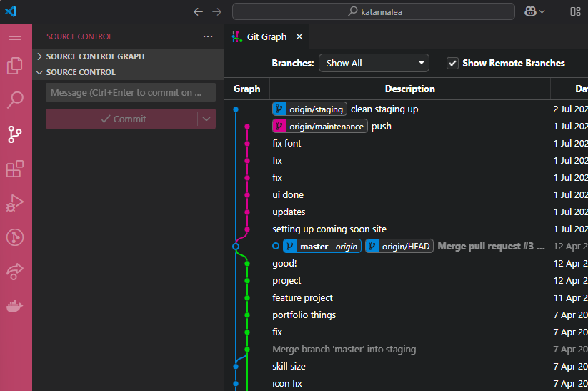
Task: Select the Git Graph editor tab
Action: pos(267,36)
